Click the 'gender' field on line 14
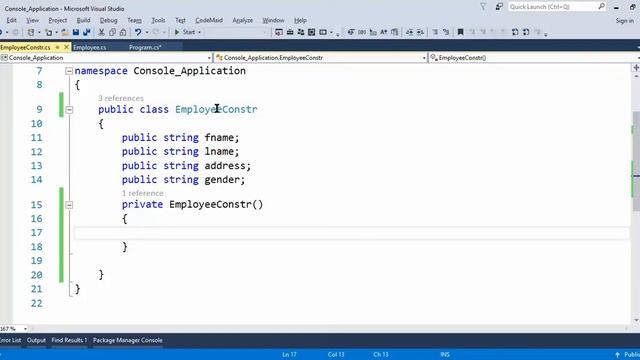This screenshot has height=360, width=640. (x=222, y=180)
